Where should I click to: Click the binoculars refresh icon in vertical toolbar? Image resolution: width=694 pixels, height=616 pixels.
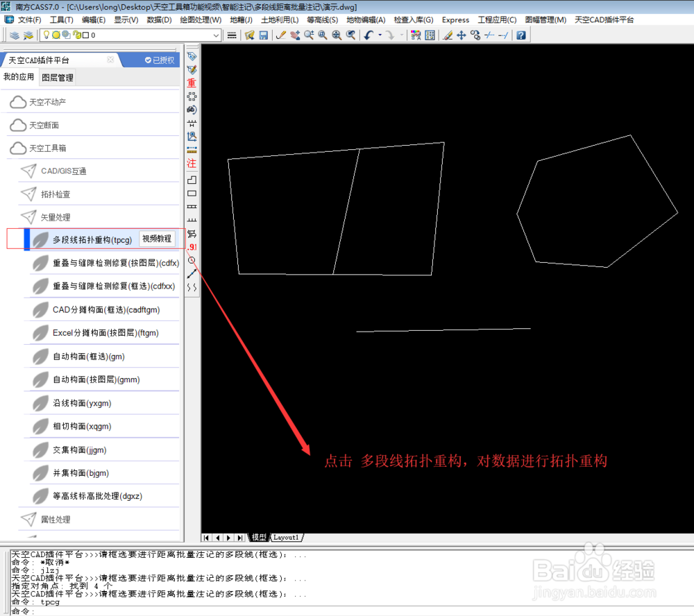[x=192, y=110]
